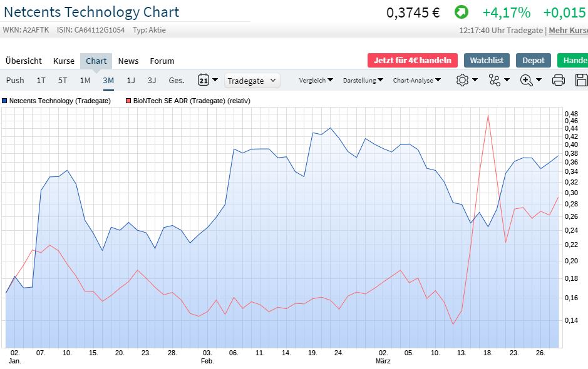Screen dimensions: 588x369
Task: Switch to the Kurse tab
Action: point(64,61)
